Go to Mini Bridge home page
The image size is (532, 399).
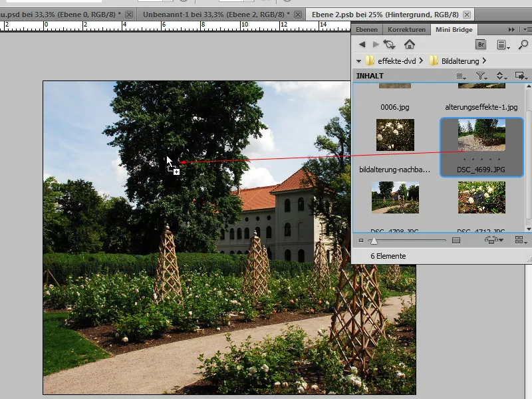[x=410, y=45]
